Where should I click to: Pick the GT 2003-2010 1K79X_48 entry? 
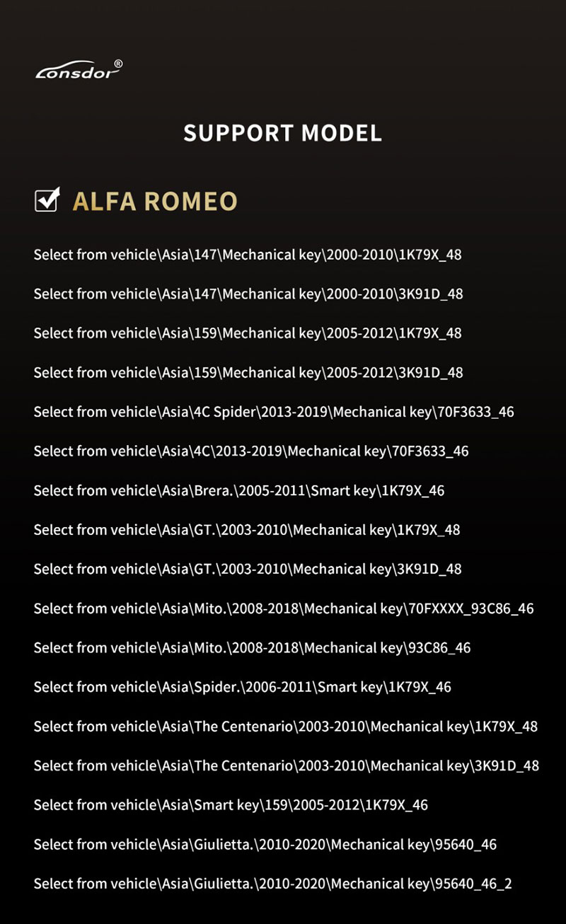tap(247, 529)
